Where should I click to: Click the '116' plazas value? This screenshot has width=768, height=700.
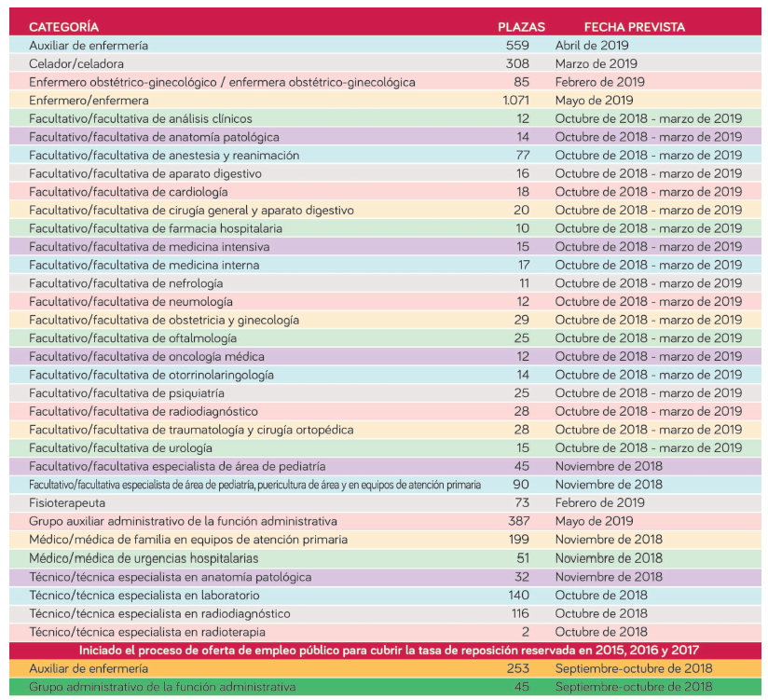pyautogui.click(x=520, y=614)
